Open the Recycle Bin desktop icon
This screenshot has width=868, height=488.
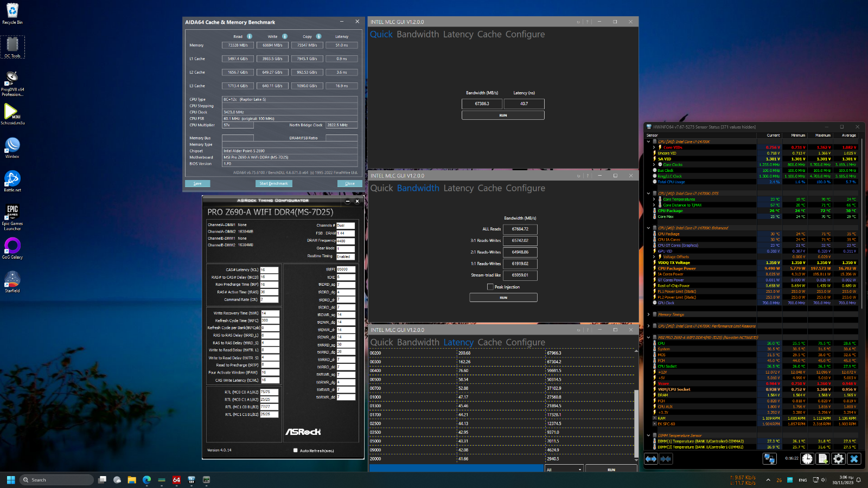tap(12, 14)
